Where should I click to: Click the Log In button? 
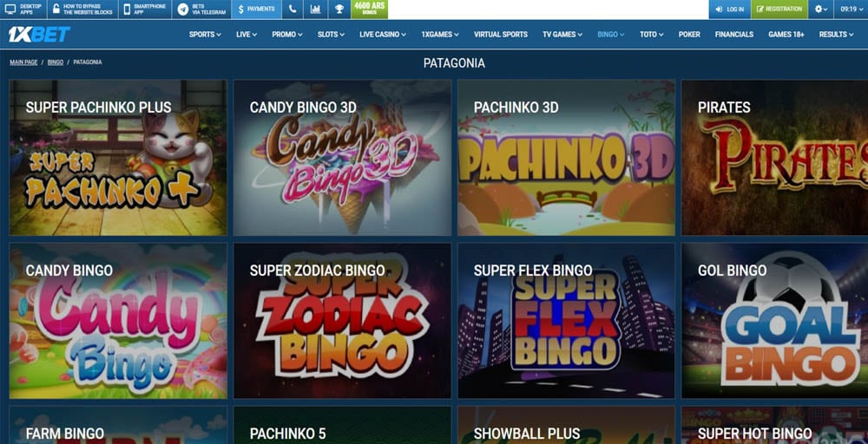[x=730, y=10]
